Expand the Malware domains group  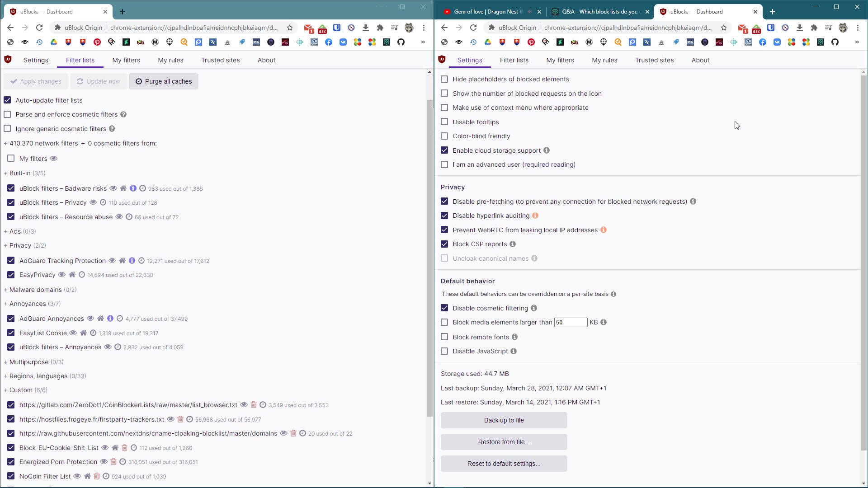(x=40, y=290)
